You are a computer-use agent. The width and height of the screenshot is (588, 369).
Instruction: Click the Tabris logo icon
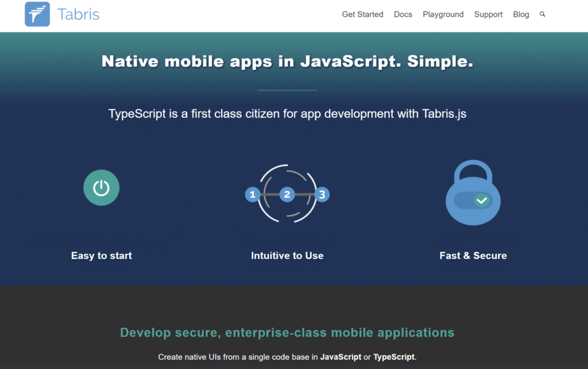pyautogui.click(x=37, y=14)
